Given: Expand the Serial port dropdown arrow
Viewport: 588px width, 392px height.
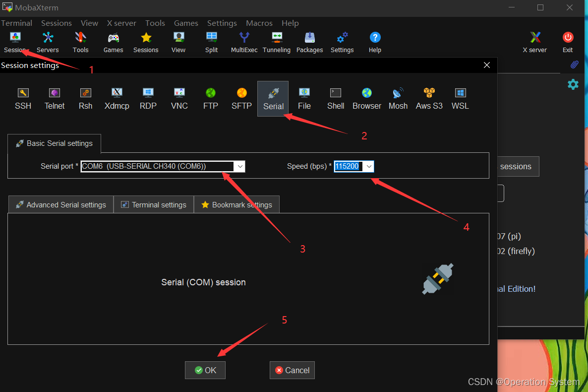Looking at the screenshot, I should pyautogui.click(x=239, y=166).
